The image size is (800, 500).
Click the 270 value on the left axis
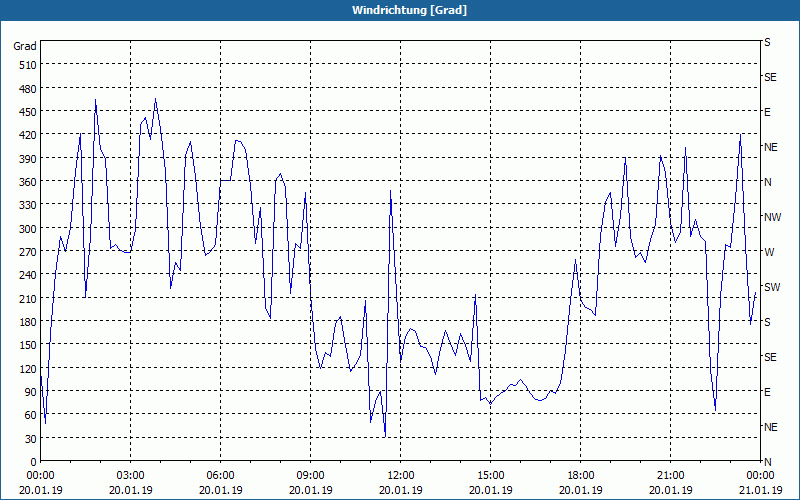28,252
